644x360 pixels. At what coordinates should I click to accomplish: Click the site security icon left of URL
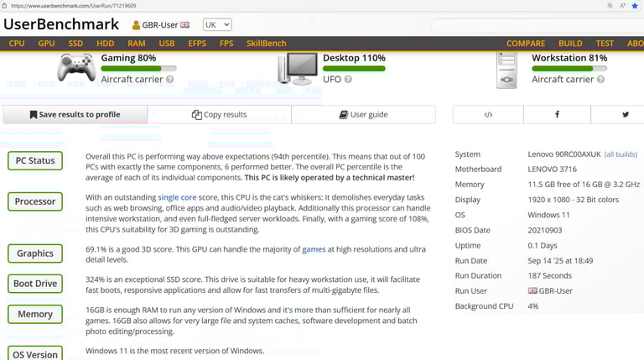(4, 6)
